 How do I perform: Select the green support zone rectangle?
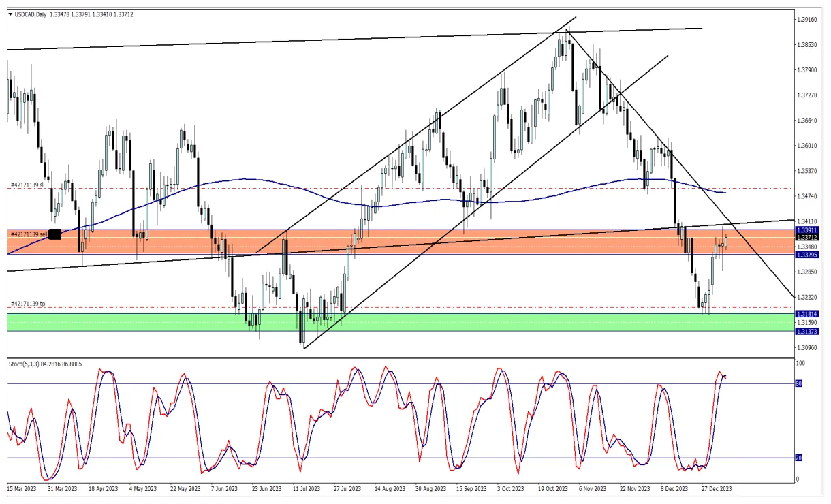[170, 319]
